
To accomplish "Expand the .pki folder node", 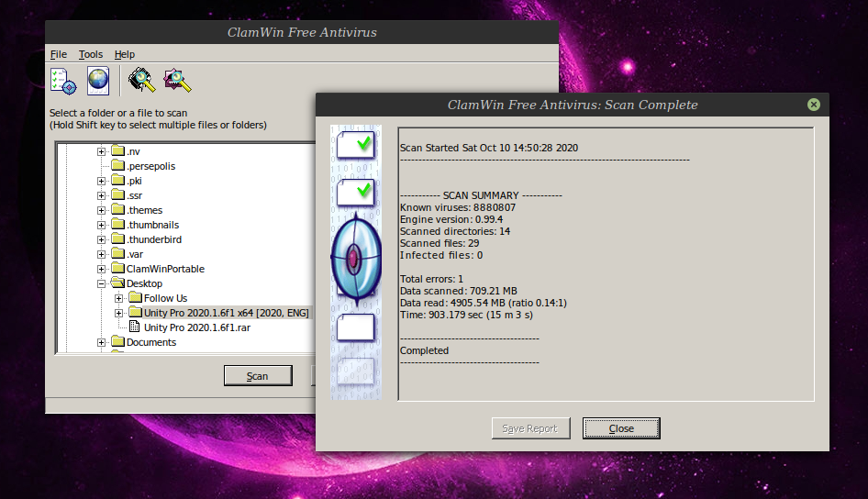I will click(101, 181).
